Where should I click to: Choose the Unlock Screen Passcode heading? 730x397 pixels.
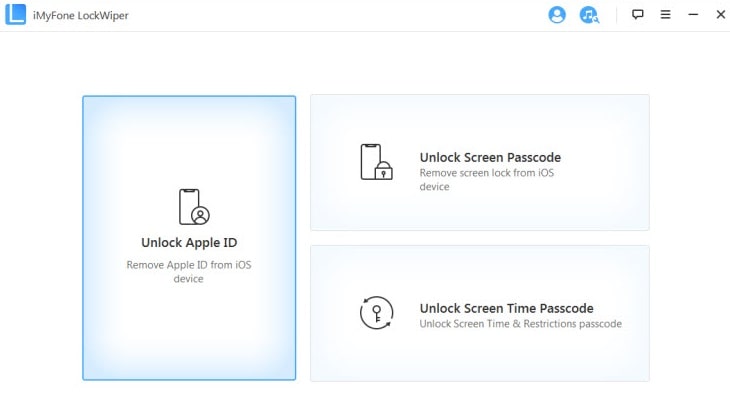tap(490, 157)
